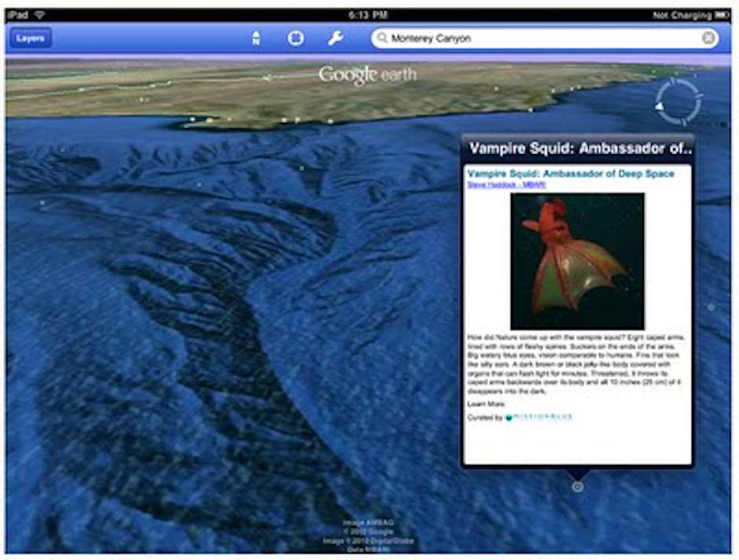Viewport: 739px width, 560px height.
Task: Click the Google Earth logo watermark
Action: (x=367, y=75)
